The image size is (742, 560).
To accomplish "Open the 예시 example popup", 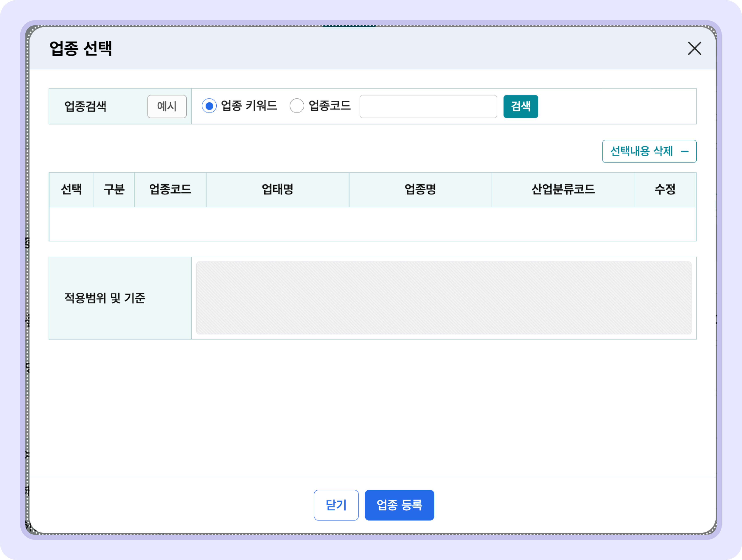I will pos(167,106).
